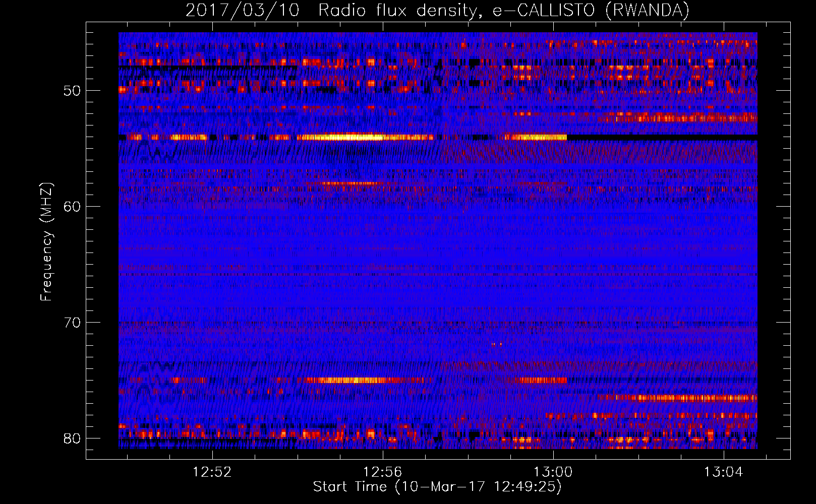Select the 'Frequency (MHZ)' axis label

[46, 241]
